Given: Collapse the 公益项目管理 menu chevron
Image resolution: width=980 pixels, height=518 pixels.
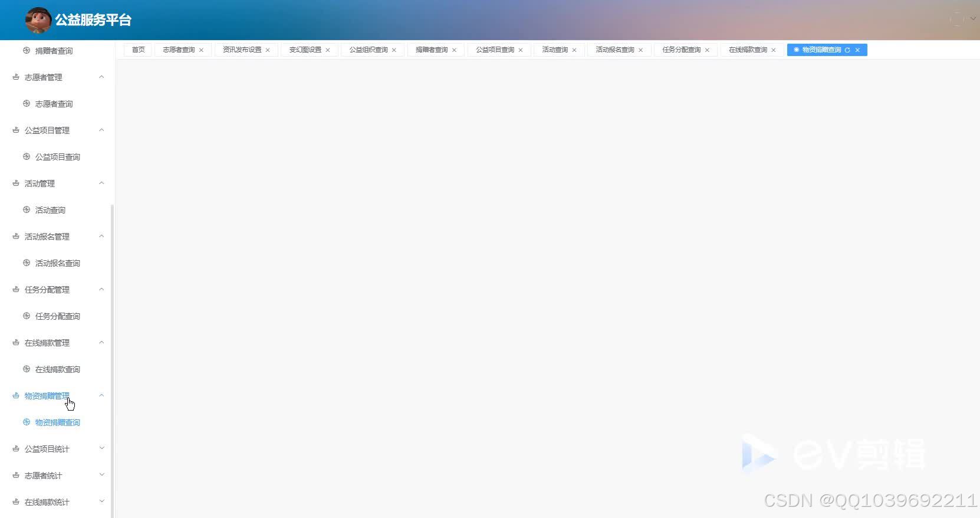Looking at the screenshot, I should point(101,130).
